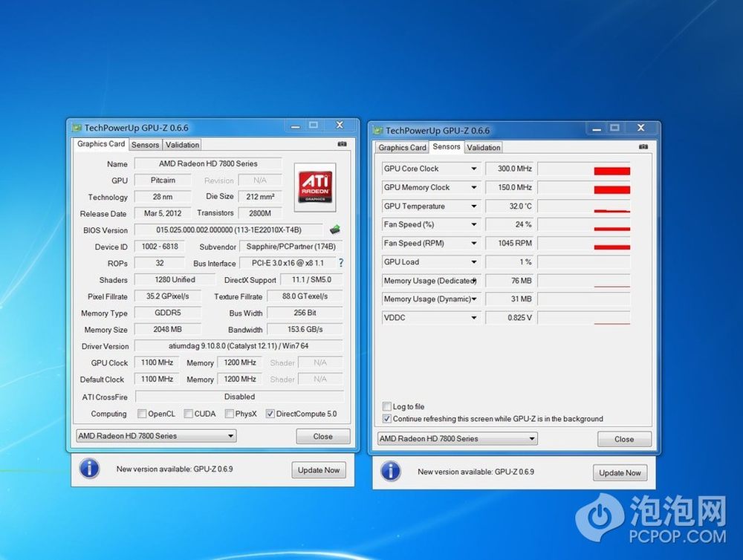This screenshot has height=560, width=743.
Task: Open the GPU selector in left GPU-Z window
Action: pyautogui.click(x=156, y=436)
